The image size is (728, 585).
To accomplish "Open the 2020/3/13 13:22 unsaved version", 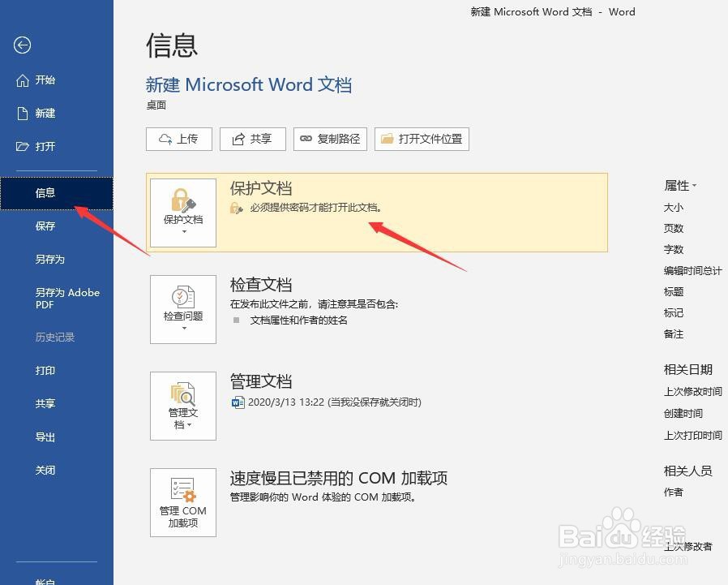I will click(334, 402).
